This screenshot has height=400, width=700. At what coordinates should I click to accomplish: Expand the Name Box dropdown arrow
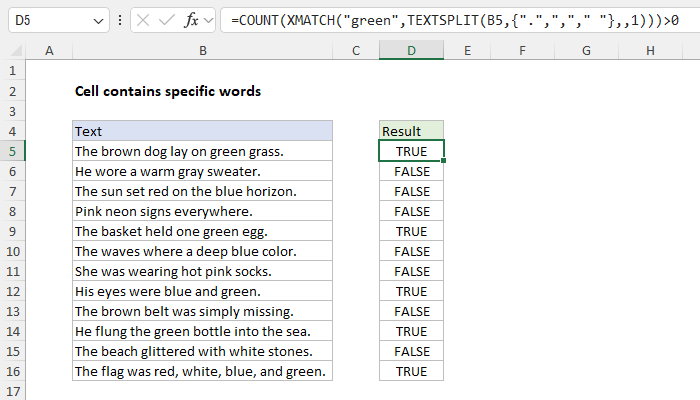(x=98, y=21)
